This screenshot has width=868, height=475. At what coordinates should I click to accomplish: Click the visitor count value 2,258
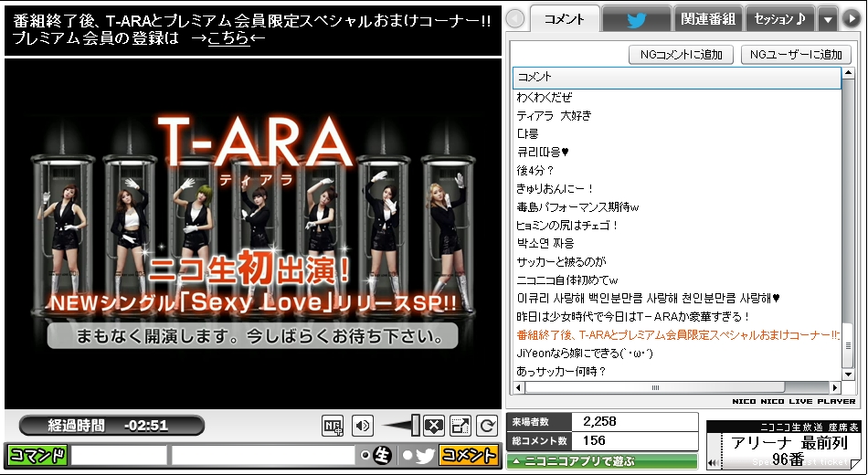[x=600, y=421]
